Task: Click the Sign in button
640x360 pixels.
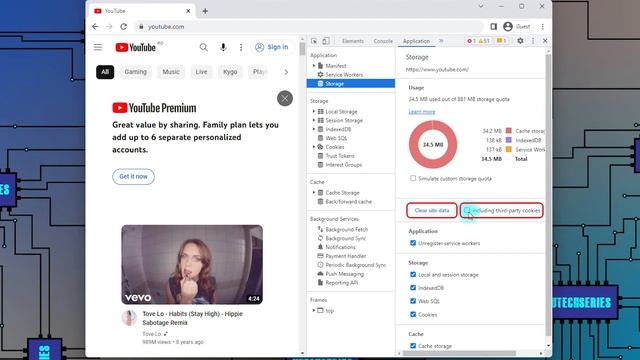Action: [x=272, y=47]
